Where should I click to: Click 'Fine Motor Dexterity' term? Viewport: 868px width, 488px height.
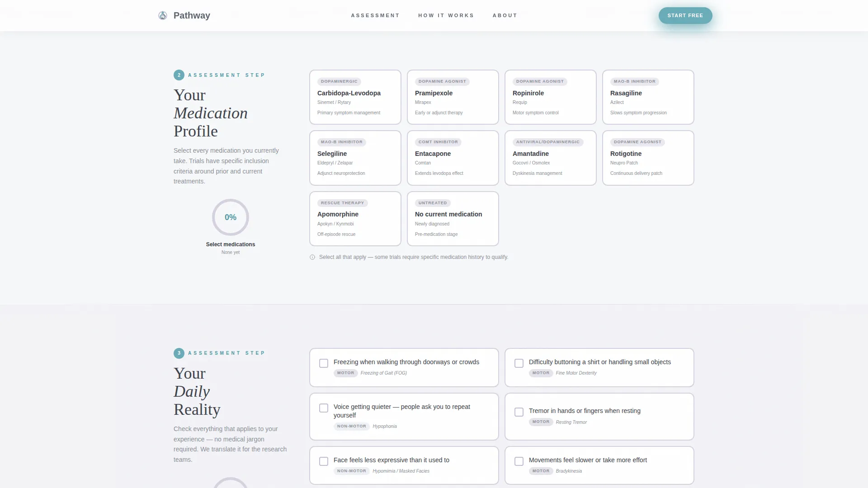tap(576, 373)
